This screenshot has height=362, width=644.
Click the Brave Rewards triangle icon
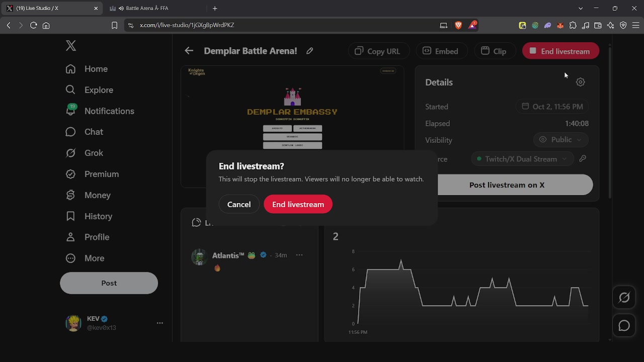[472, 25]
